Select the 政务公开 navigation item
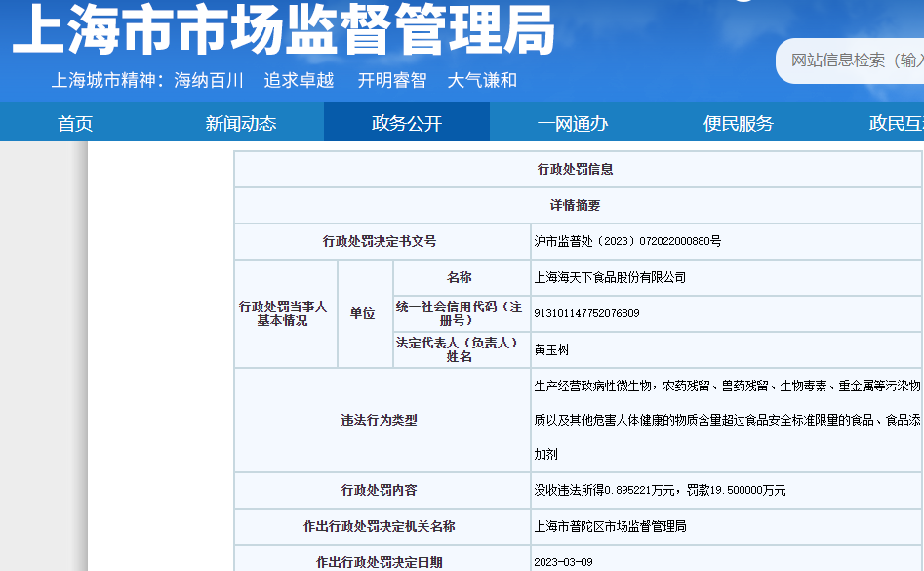 407,123
